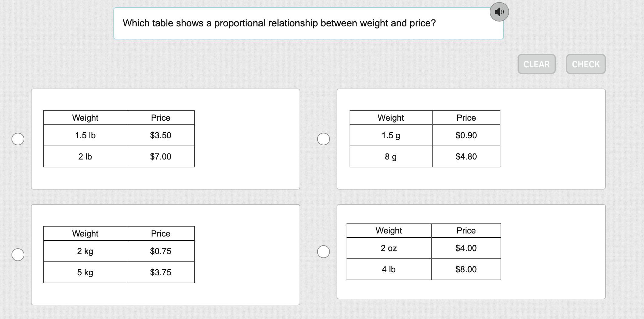Click the $3.50 price cell
Viewport: 644px width, 319px height.
pos(160,135)
